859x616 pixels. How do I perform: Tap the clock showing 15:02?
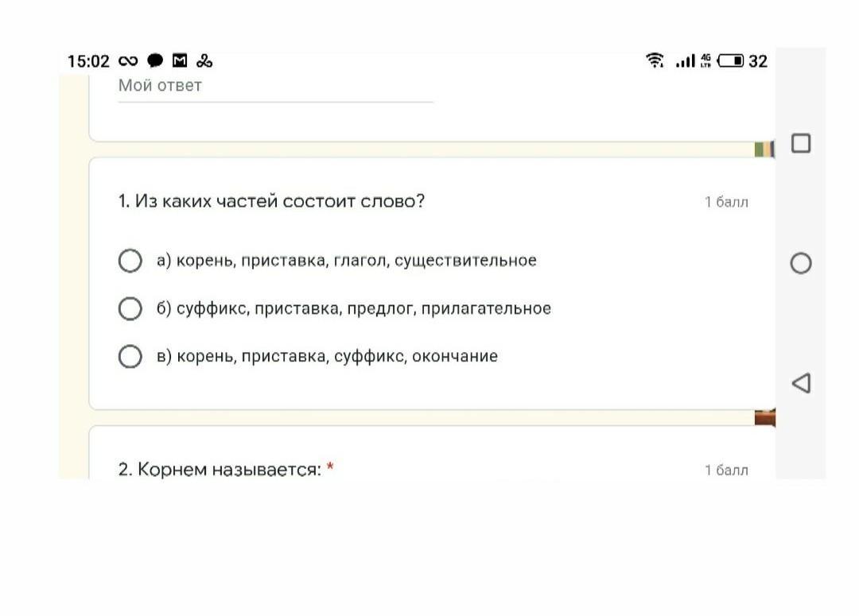pyautogui.click(x=88, y=61)
